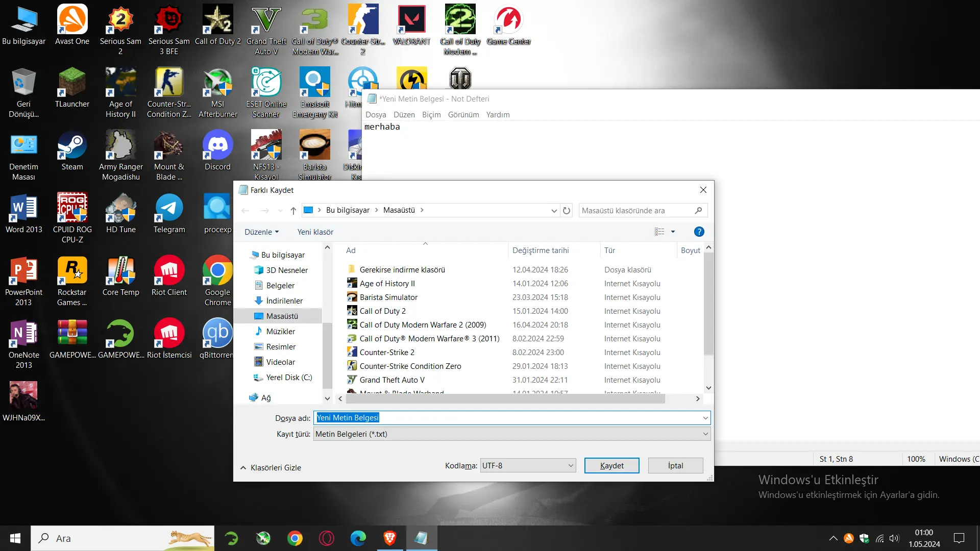Screen dimensions: 980x551
Task: Open the Kodlama encoding dropdown
Action: tap(571, 465)
